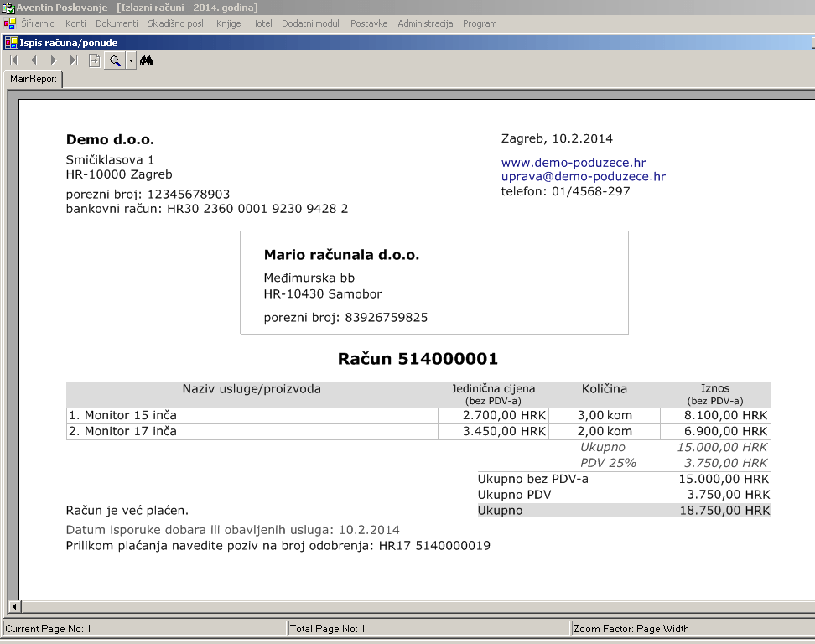This screenshot has width=815, height=644.
Task: Open the Administracija menu
Action: (425, 23)
